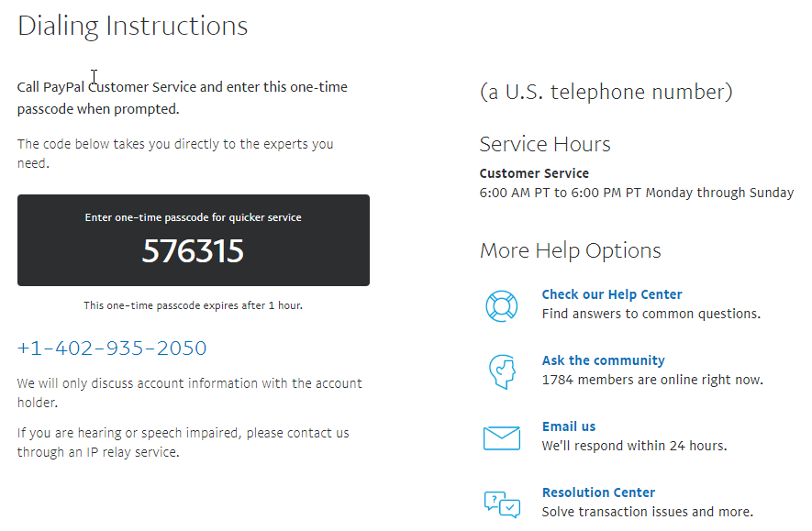Open the Email us link
Viewport: 812px width, 531px height.
click(569, 426)
